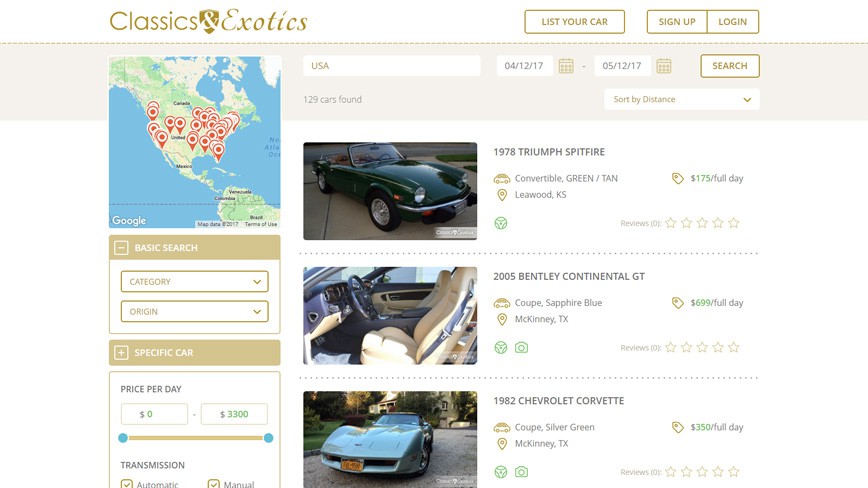
Task: Open the Sort by Distance dropdown
Action: pos(681,100)
